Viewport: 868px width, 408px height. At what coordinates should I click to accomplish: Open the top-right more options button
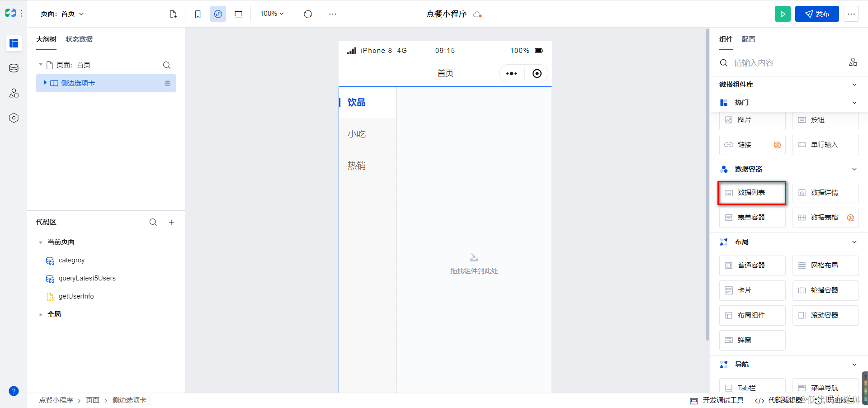coord(851,14)
